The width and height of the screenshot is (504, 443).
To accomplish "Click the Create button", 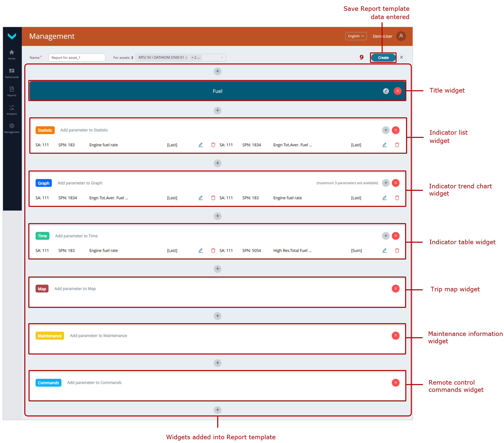I will pos(383,58).
